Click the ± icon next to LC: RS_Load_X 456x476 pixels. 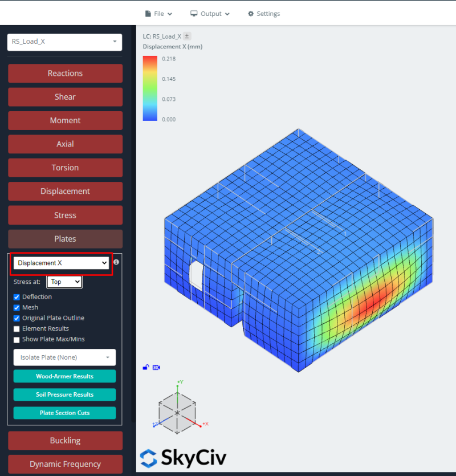pyautogui.click(x=186, y=35)
